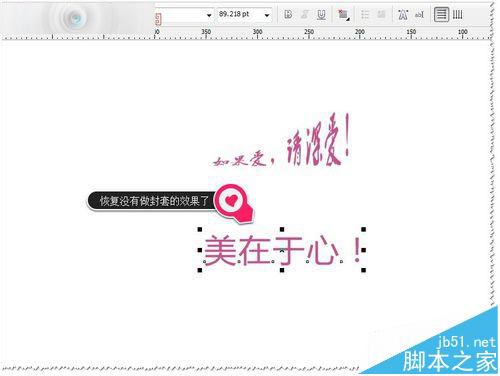Screen dimensions: 500x376
Task: Click the bullet list icon
Action: tap(365, 14)
